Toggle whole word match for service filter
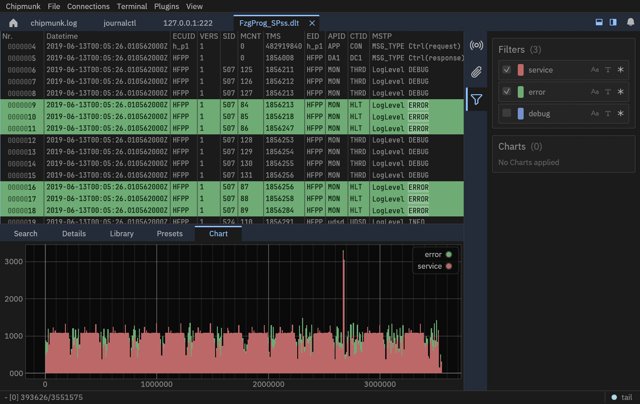This screenshot has height=404, width=640. point(608,70)
